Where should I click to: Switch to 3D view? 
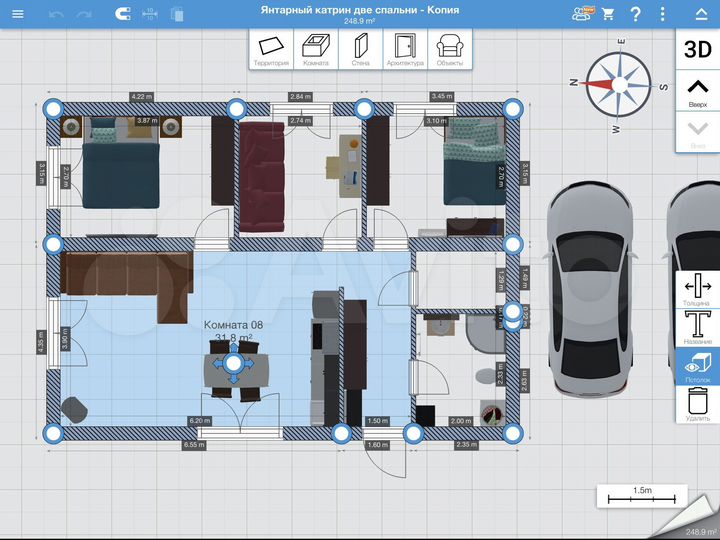click(x=697, y=50)
